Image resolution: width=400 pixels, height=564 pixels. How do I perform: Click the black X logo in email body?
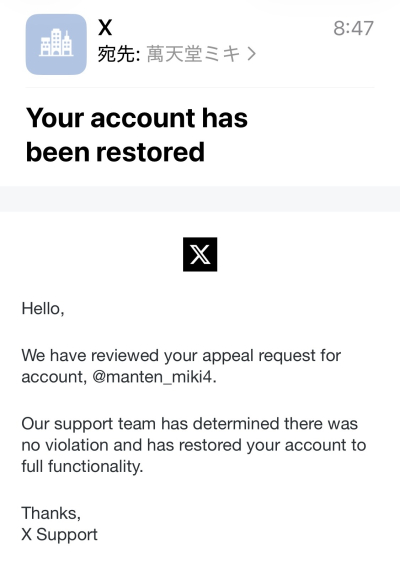[x=200, y=254]
